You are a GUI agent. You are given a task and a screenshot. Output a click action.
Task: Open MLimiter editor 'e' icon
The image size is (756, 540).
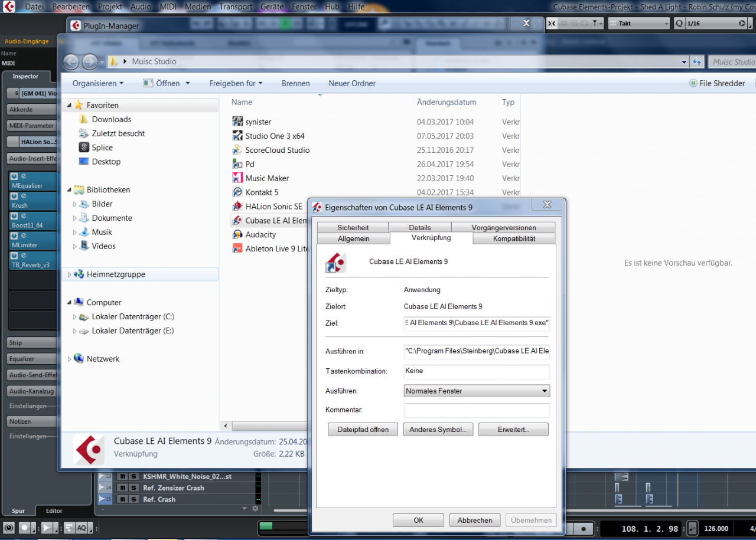click(24, 235)
